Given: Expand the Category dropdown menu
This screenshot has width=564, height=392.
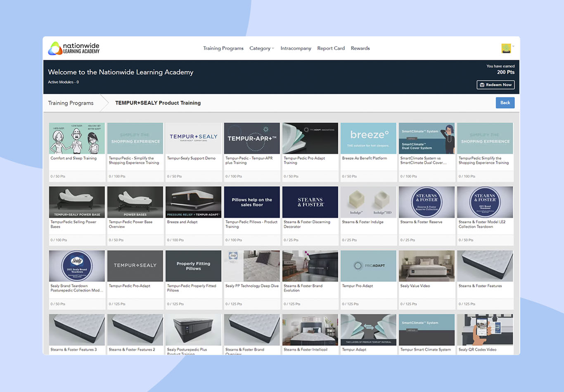Looking at the screenshot, I should click(262, 48).
